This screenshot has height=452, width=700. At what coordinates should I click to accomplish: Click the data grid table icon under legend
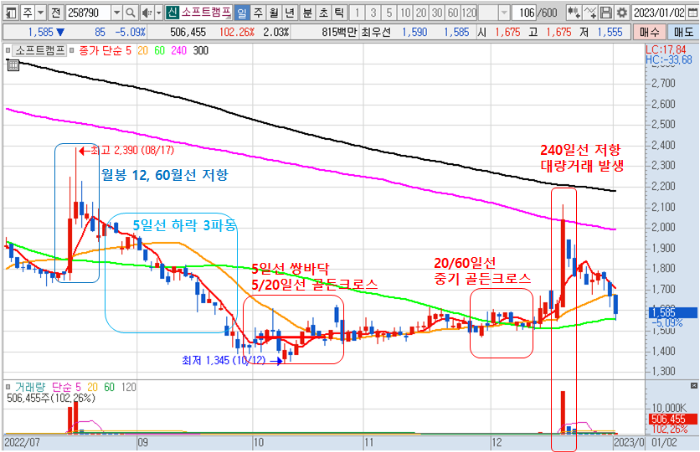click(x=13, y=65)
